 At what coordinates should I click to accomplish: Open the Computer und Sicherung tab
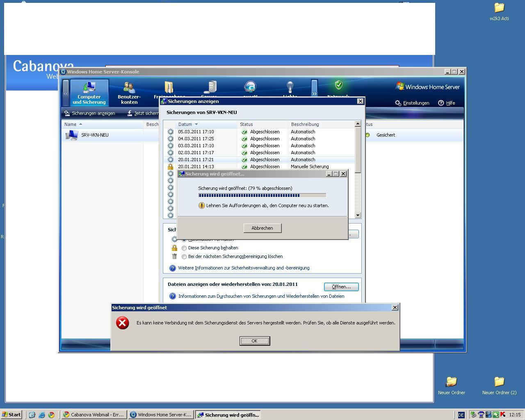(89, 93)
